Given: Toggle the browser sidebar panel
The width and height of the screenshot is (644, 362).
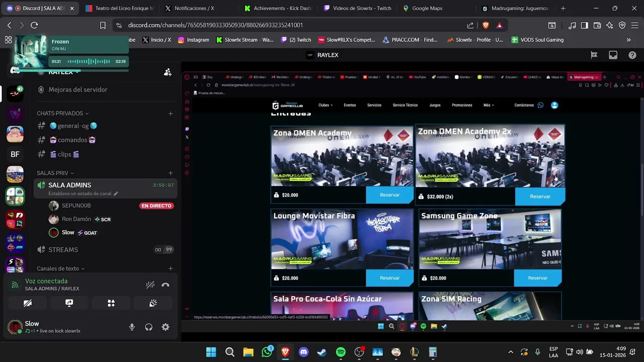Looking at the screenshot, I should click(x=584, y=25).
